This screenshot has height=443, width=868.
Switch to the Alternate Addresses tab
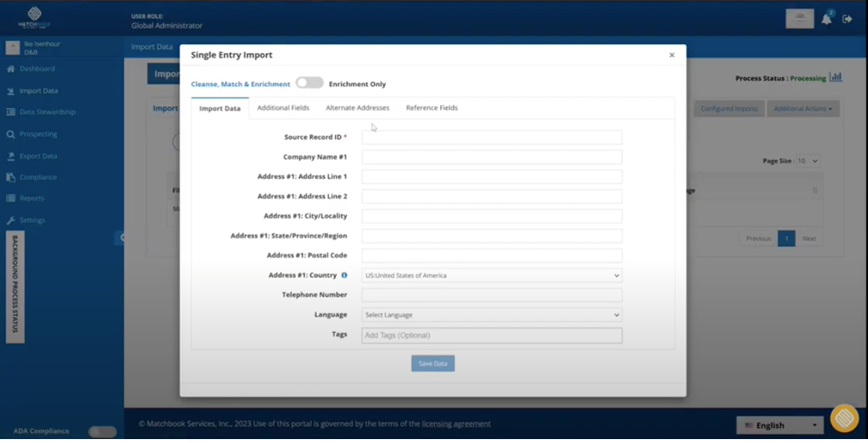(x=357, y=108)
